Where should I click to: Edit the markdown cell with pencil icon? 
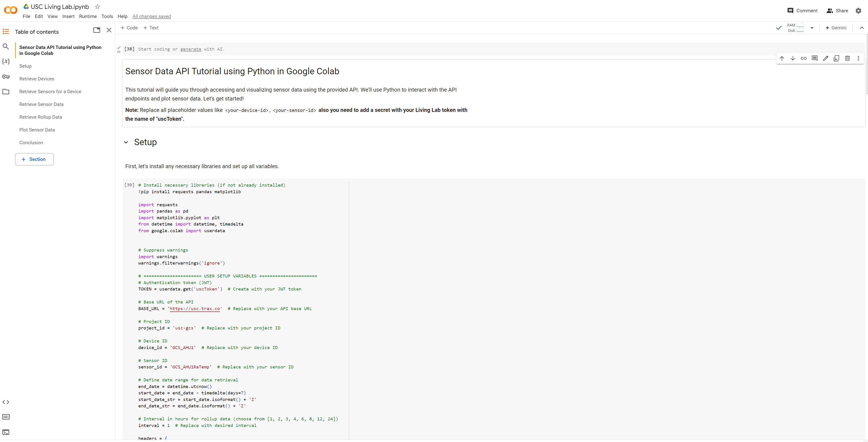825,58
